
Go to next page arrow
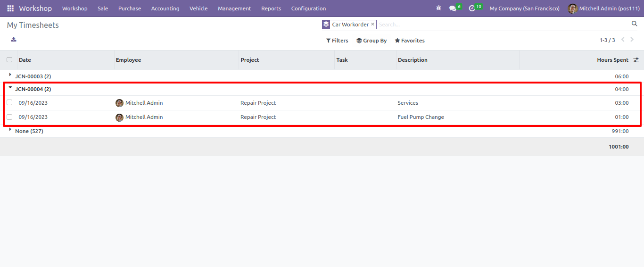pyautogui.click(x=632, y=40)
